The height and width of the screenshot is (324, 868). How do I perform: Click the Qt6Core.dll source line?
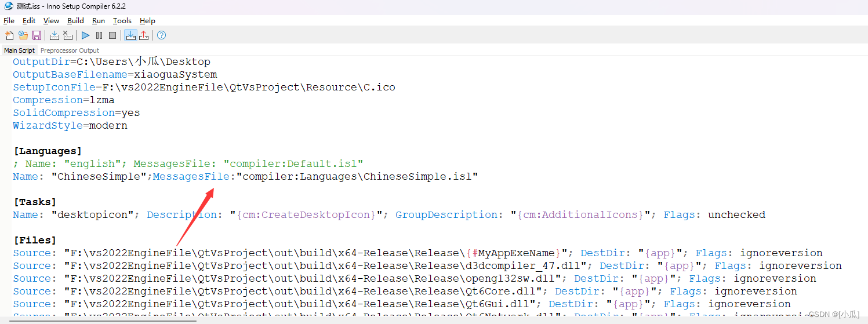[405, 291]
